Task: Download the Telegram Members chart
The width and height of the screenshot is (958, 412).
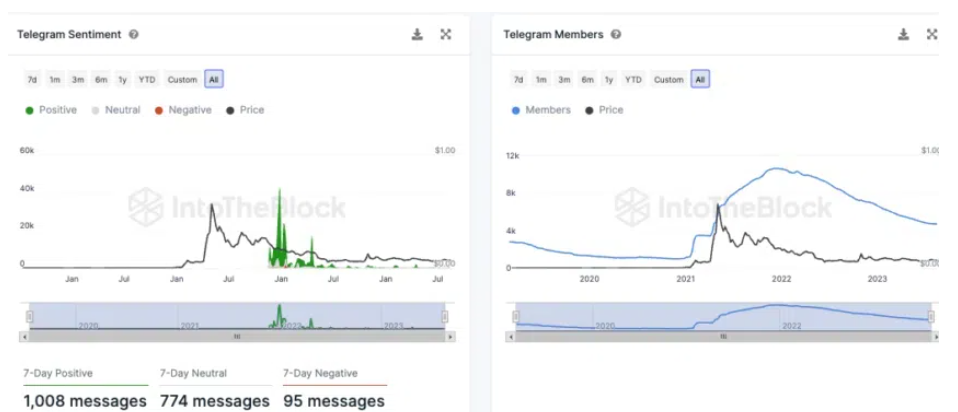Action: [x=903, y=35]
